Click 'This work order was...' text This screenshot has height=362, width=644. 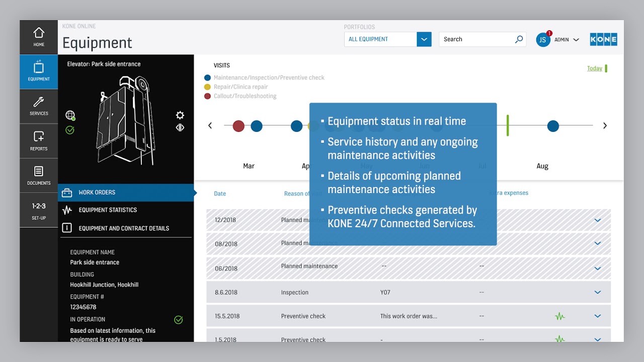409,316
